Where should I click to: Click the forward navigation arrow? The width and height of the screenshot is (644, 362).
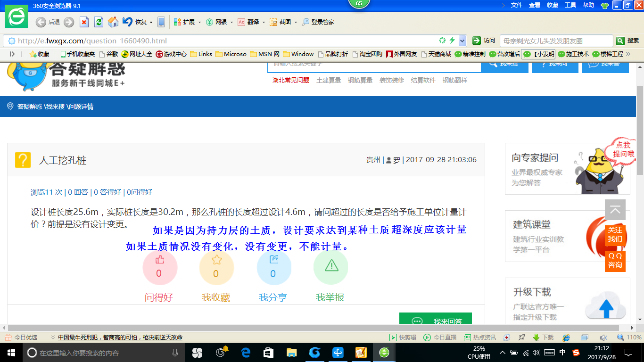pyautogui.click(x=69, y=22)
